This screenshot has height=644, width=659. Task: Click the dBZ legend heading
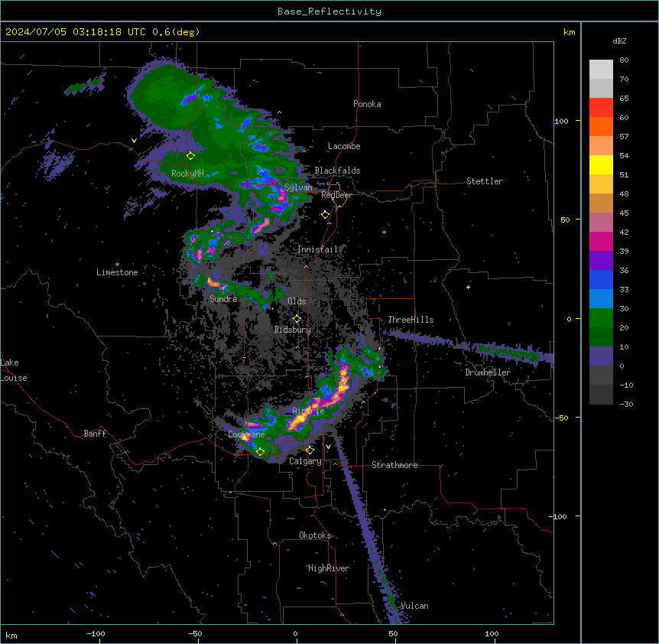pyautogui.click(x=619, y=41)
